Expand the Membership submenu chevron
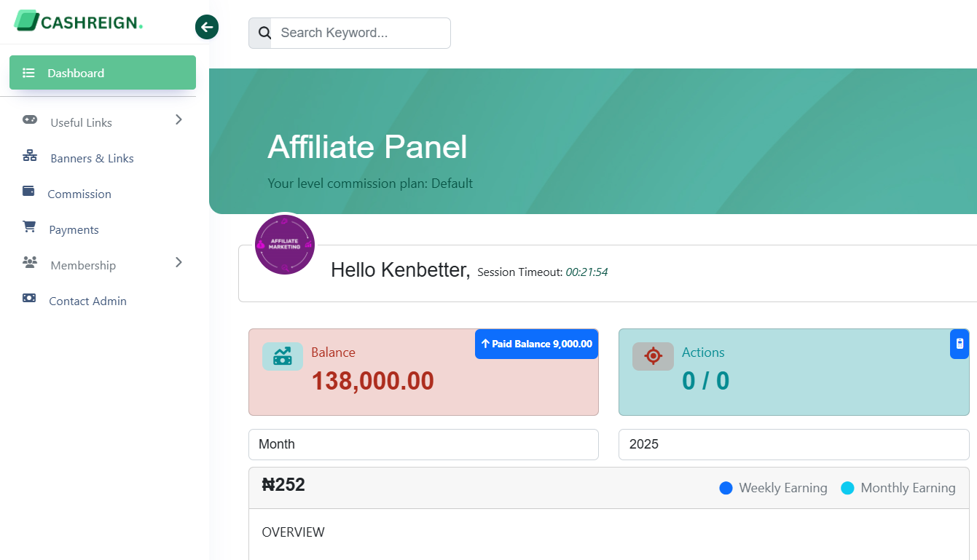Image resolution: width=977 pixels, height=560 pixels. point(178,263)
